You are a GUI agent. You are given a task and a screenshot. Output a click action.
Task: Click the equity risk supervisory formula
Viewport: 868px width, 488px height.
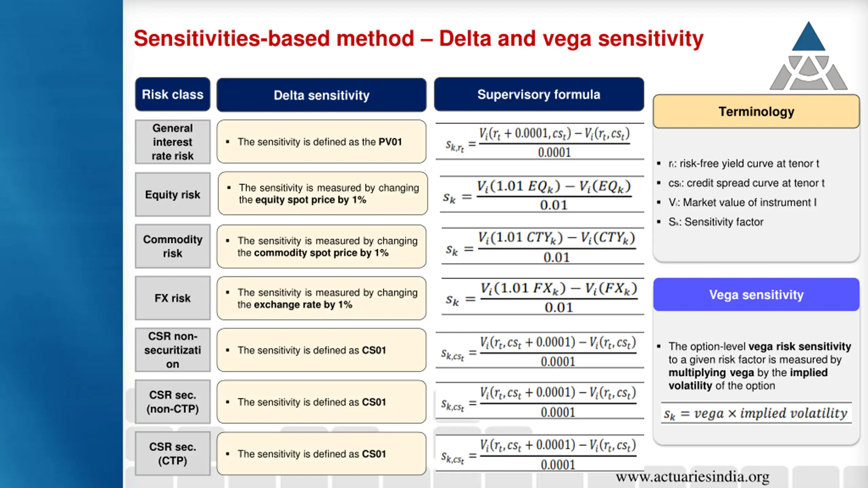tap(542, 195)
